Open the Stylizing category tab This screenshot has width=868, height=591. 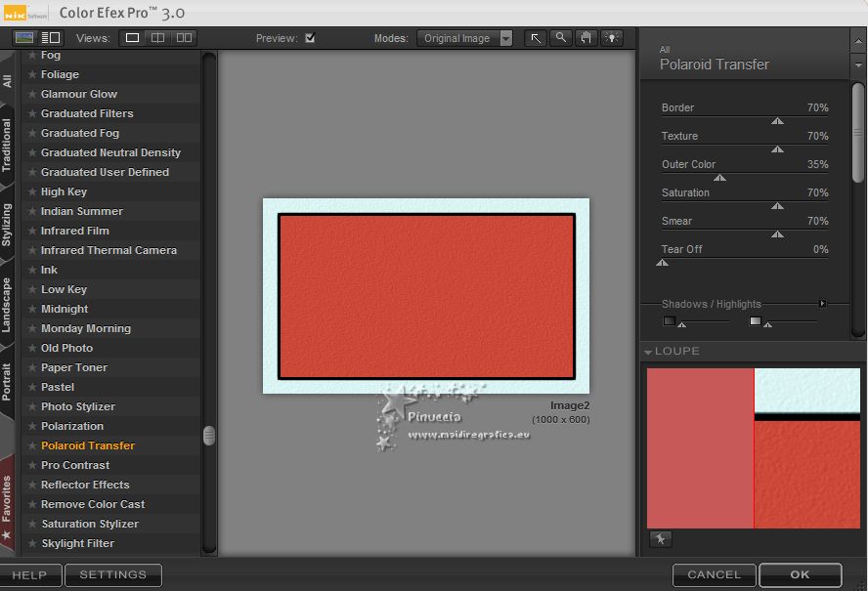pyautogui.click(x=7, y=225)
